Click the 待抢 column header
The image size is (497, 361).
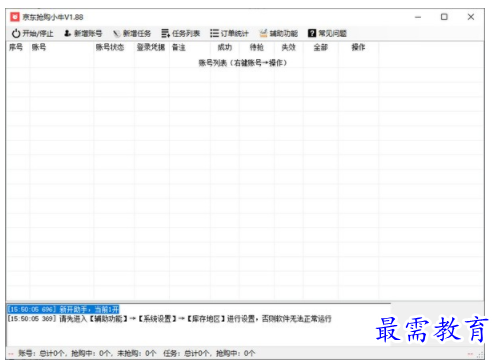tap(257, 47)
